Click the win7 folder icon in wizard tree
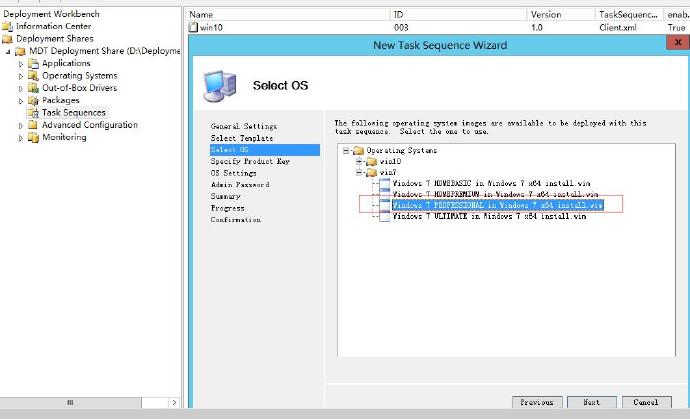This screenshot has height=419, width=690. pyautogui.click(x=372, y=173)
